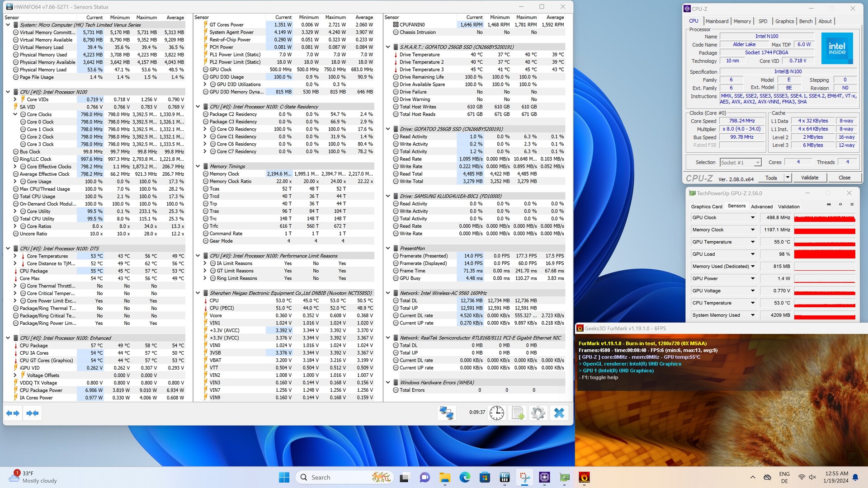Expand the GPU D3D Utilizations row
The width and height of the screenshot is (868, 488).
click(205, 84)
